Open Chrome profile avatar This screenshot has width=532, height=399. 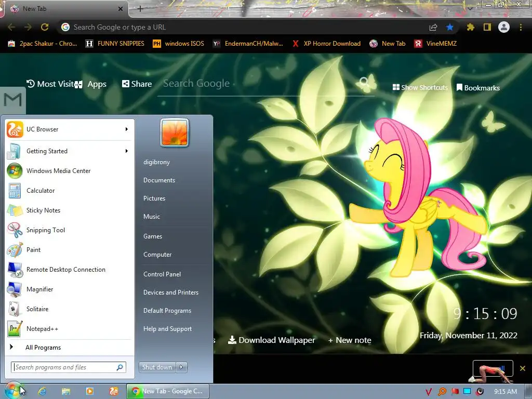coord(504,27)
